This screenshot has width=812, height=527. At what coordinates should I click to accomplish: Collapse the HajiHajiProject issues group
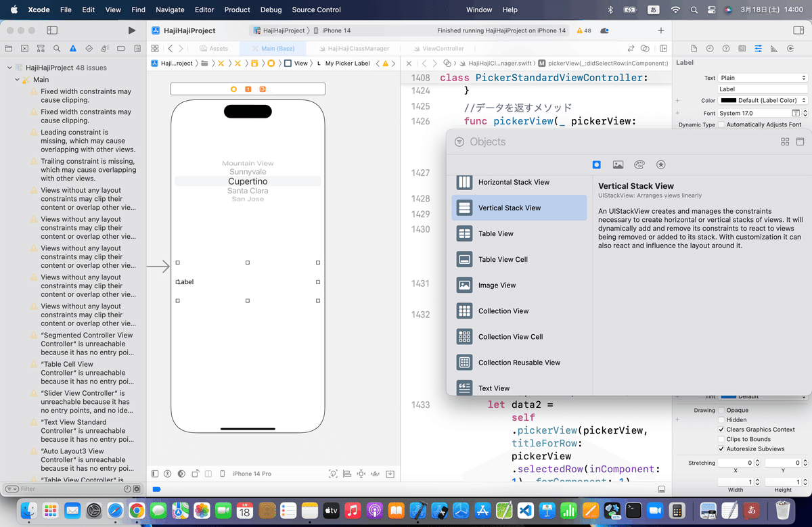click(9, 68)
